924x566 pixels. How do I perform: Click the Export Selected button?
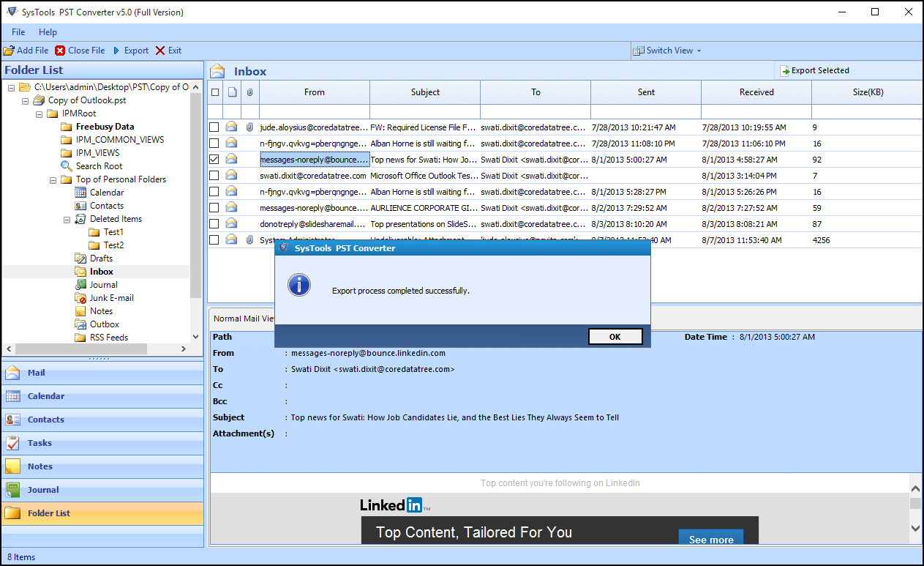point(815,70)
